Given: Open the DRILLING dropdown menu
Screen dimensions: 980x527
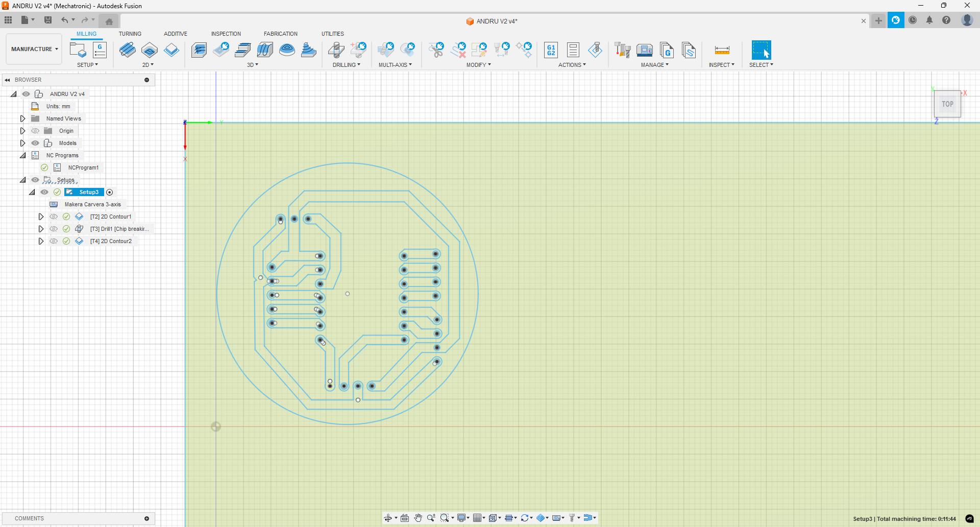Looking at the screenshot, I should [347, 65].
